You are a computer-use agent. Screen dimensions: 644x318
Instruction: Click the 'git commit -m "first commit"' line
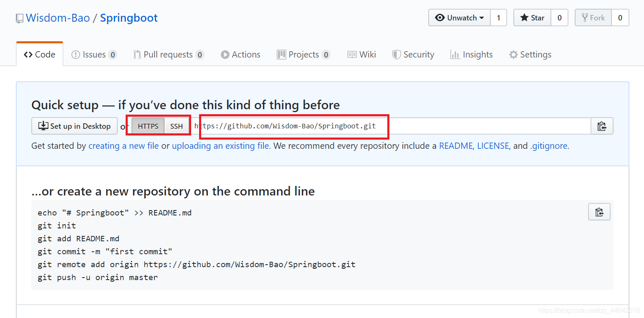105,252
